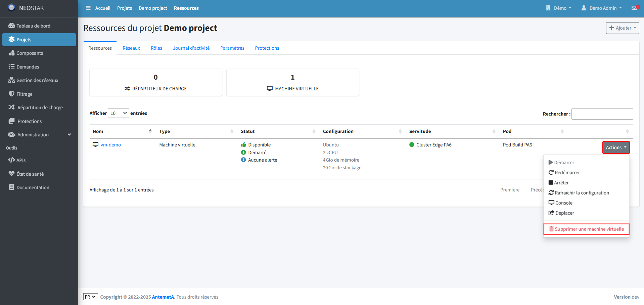Open Demandes from the sidebar icon
Viewport: 644px width, 305px height.
pos(12,67)
